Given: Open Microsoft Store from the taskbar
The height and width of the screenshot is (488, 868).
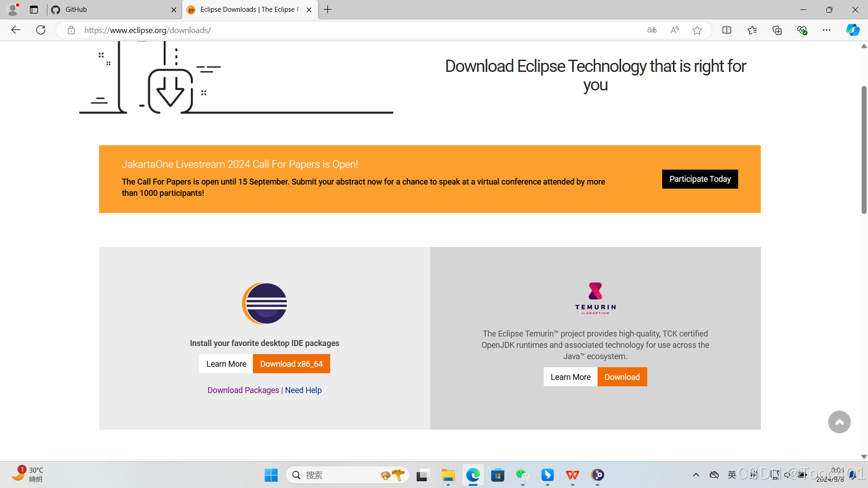Looking at the screenshot, I should pos(498,475).
